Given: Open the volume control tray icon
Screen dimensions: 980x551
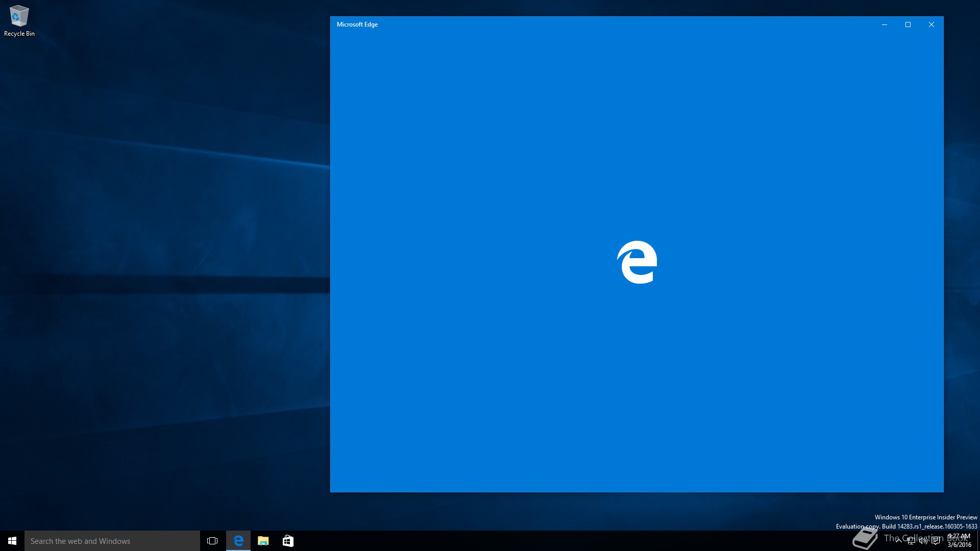Looking at the screenshot, I should click(x=923, y=541).
